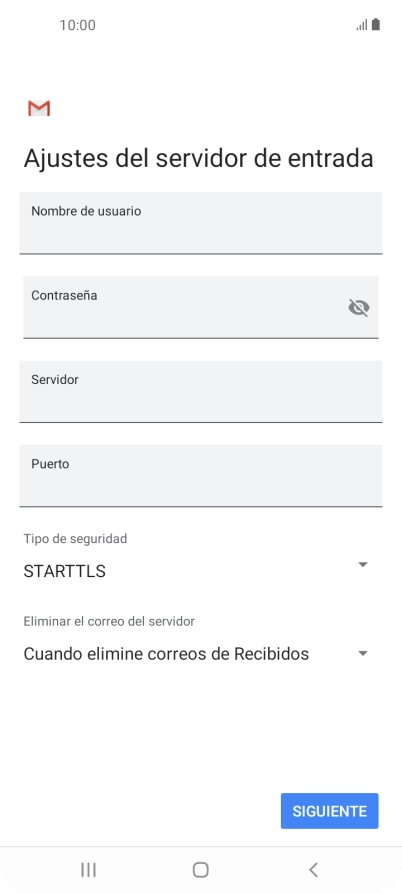Go back using navigation arrow
The width and height of the screenshot is (402, 893).
click(313, 870)
